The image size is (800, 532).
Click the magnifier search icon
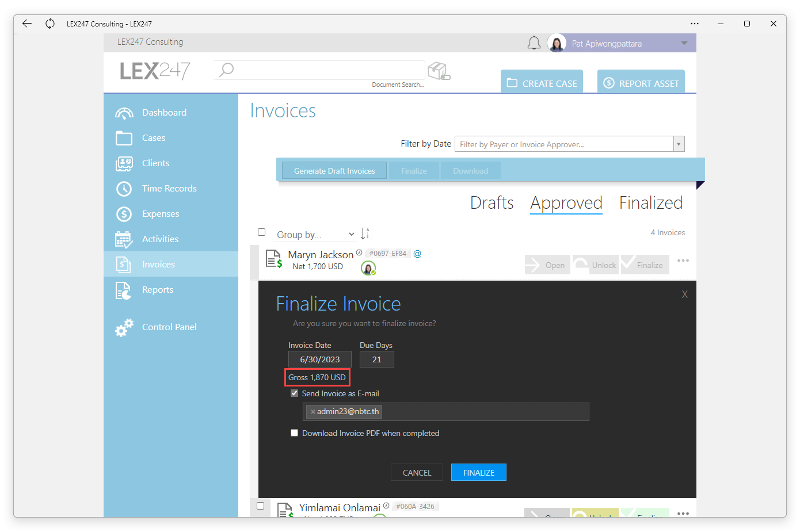227,70
